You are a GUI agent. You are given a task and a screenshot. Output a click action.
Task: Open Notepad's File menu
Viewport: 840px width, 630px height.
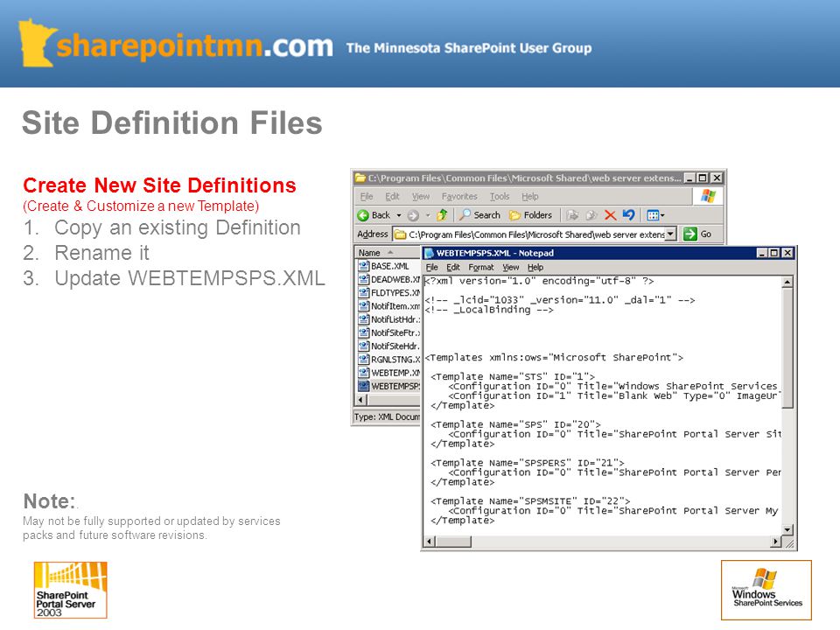pyautogui.click(x=431, y=268)
